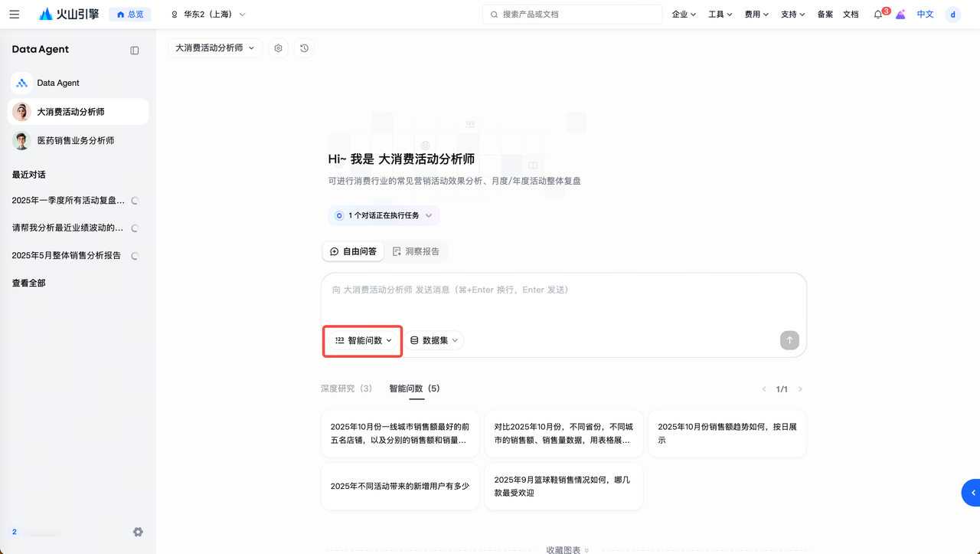Open agent settings gear next to title
Screen dimensions: 980x554
tap(279, 48)
